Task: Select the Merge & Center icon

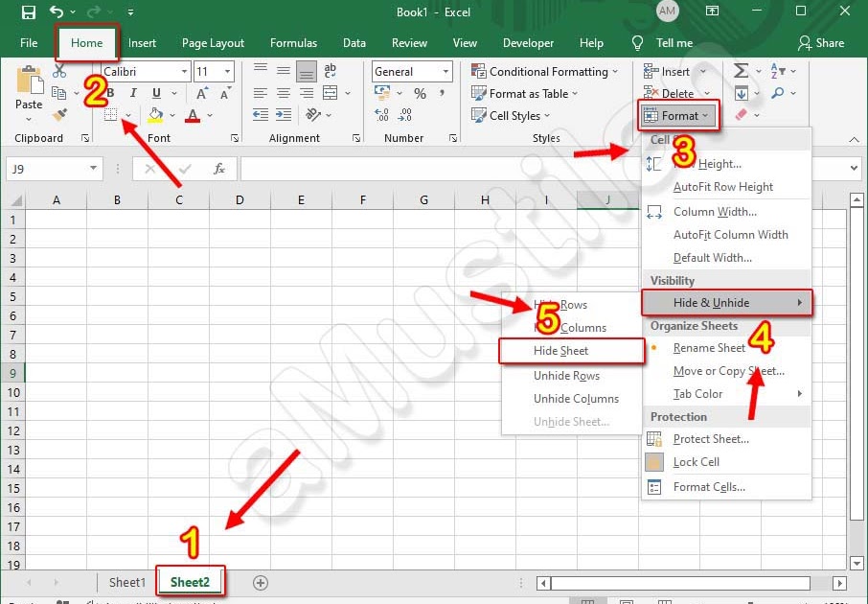Action: (x=331, y=94)
